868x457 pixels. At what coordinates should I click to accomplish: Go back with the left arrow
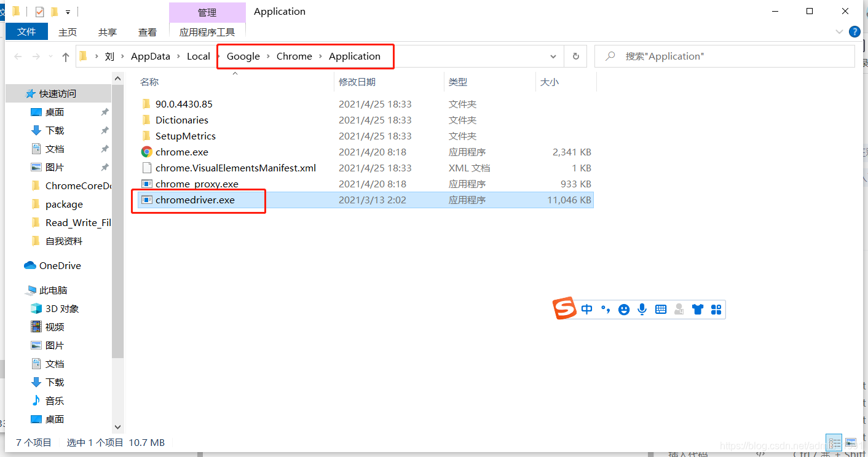coord(18,57)
